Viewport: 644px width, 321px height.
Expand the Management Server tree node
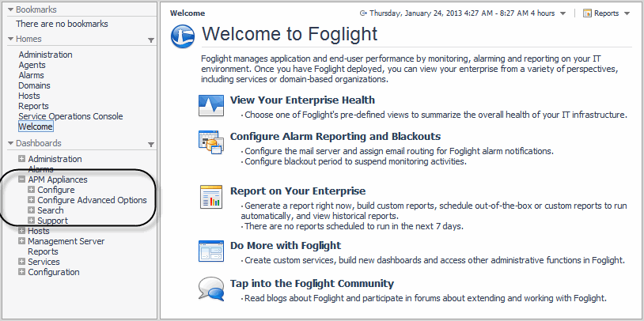[21, 241]
